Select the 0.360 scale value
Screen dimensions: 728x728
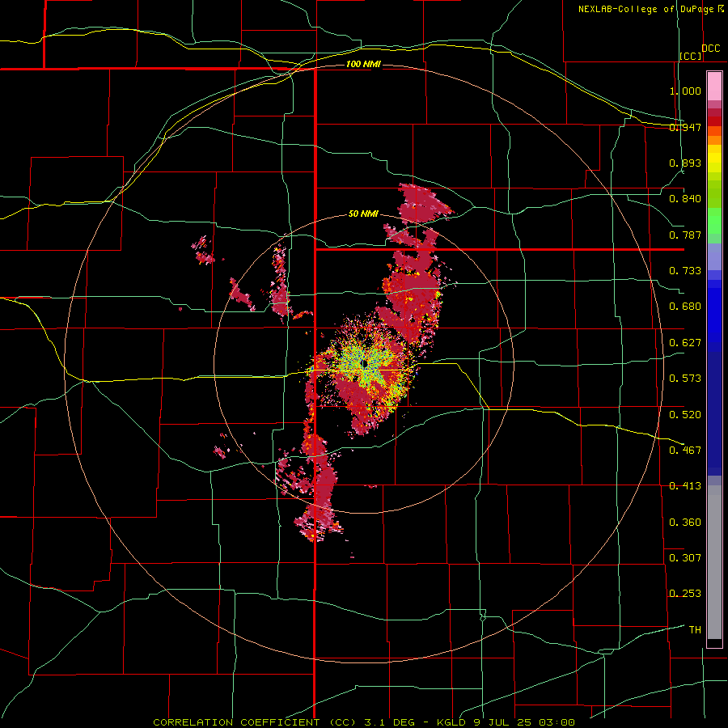click(685, 522)
